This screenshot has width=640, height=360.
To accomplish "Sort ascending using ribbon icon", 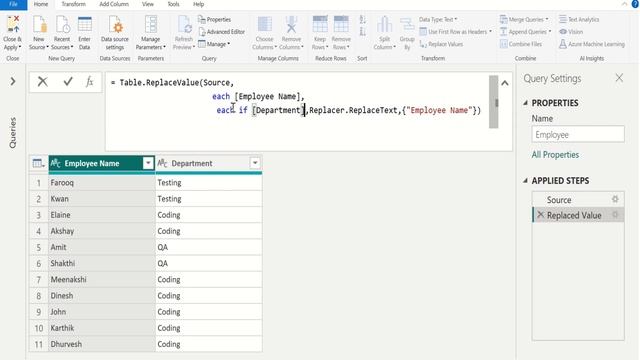I will pos(362,19).
